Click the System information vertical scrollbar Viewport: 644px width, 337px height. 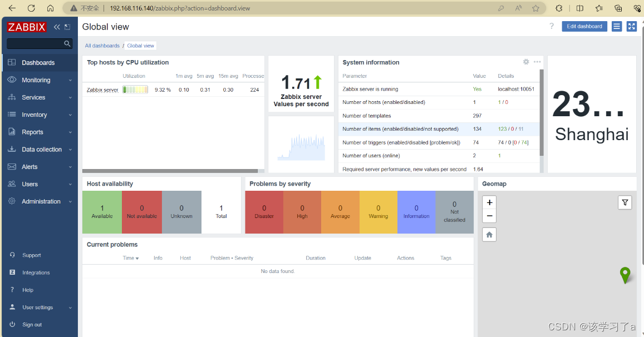tap(542, 112)
